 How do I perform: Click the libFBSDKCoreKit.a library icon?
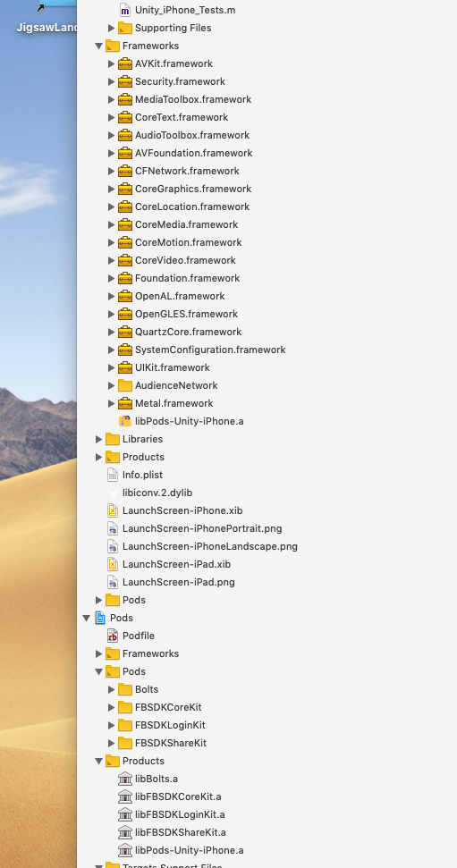[125, 796]
